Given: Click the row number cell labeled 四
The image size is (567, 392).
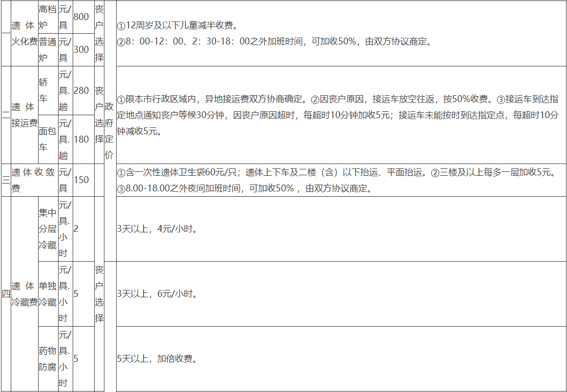Looking at the screenshot, I should pyautogui.click(x=6, y=293).
